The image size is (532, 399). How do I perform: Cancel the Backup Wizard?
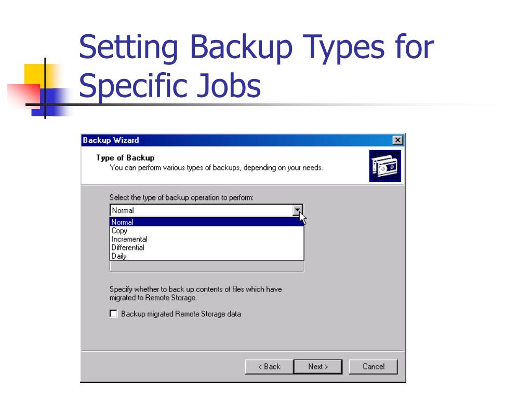tap(373, 367)
